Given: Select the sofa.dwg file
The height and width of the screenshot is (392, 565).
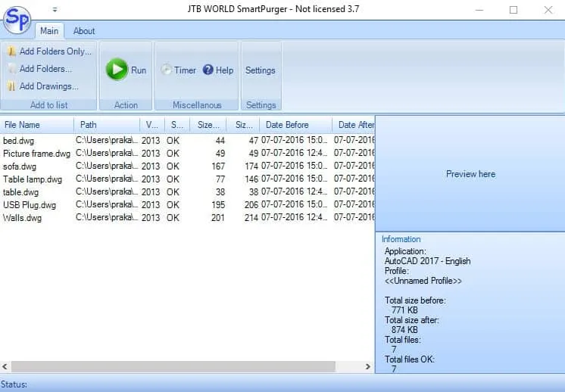Looking at the screenshot, I should (x=20, y=166).
